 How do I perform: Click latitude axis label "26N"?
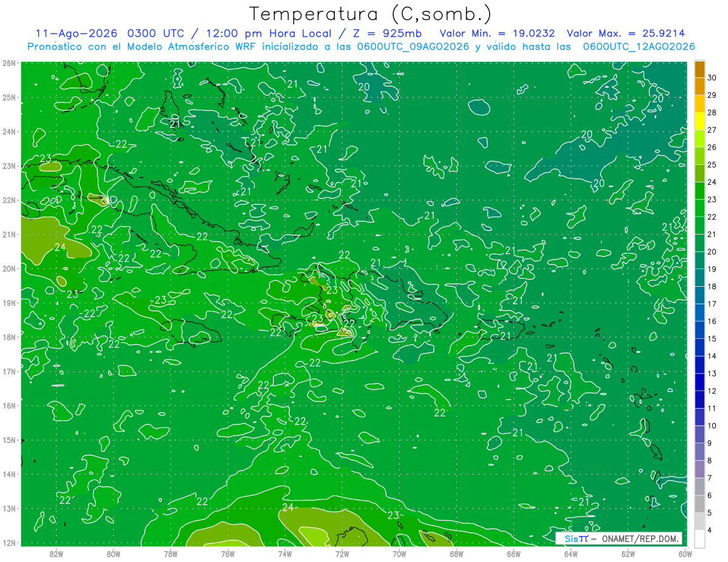pos(9,63)
